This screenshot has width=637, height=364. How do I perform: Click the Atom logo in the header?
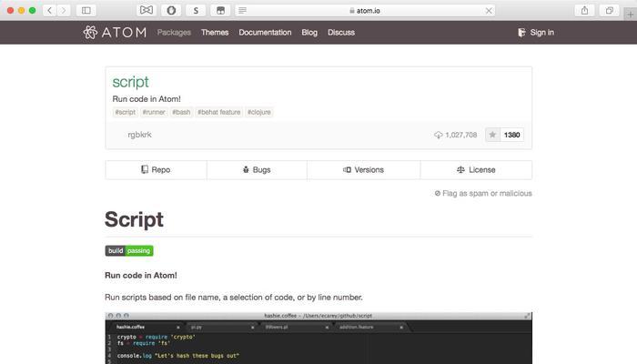click(115, 33)
